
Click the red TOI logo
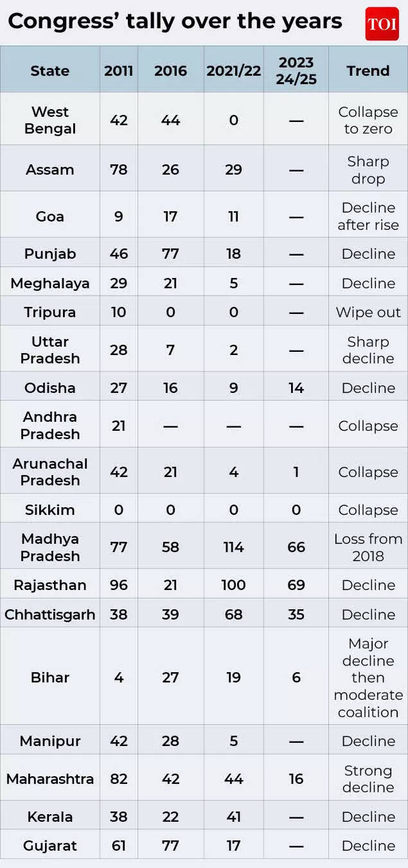(382, 24)
